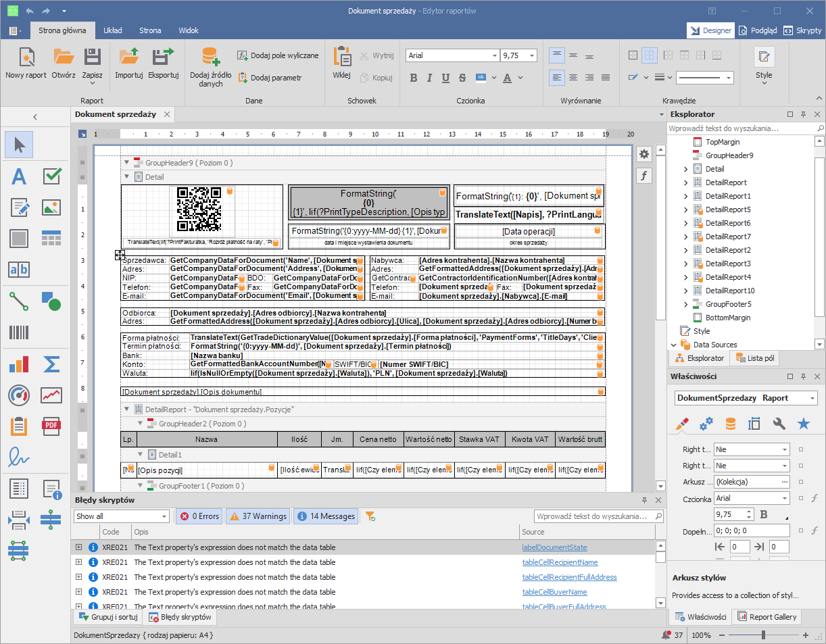
Task: Toggle the 37 Warnings filter
Action: [258, 516]
